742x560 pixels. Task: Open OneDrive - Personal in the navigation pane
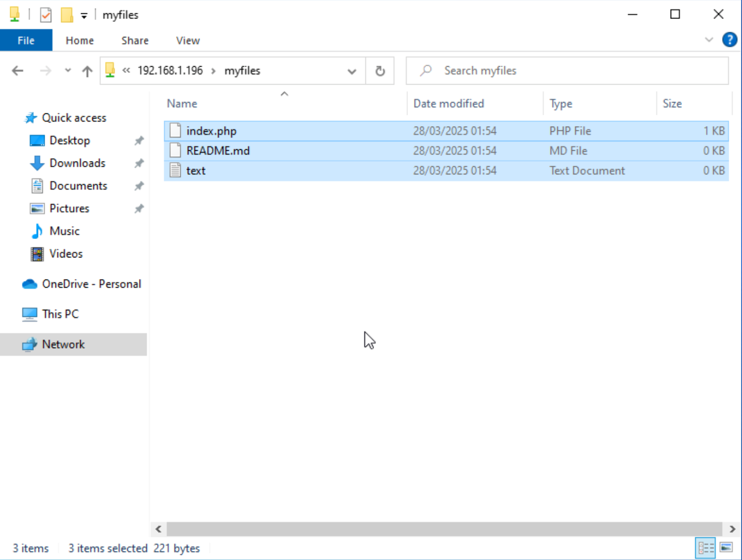click(92, 284)
